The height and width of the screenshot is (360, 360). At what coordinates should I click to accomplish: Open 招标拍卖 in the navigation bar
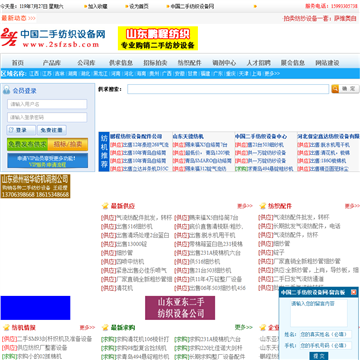pyautogui.click(x=155, y=63)
